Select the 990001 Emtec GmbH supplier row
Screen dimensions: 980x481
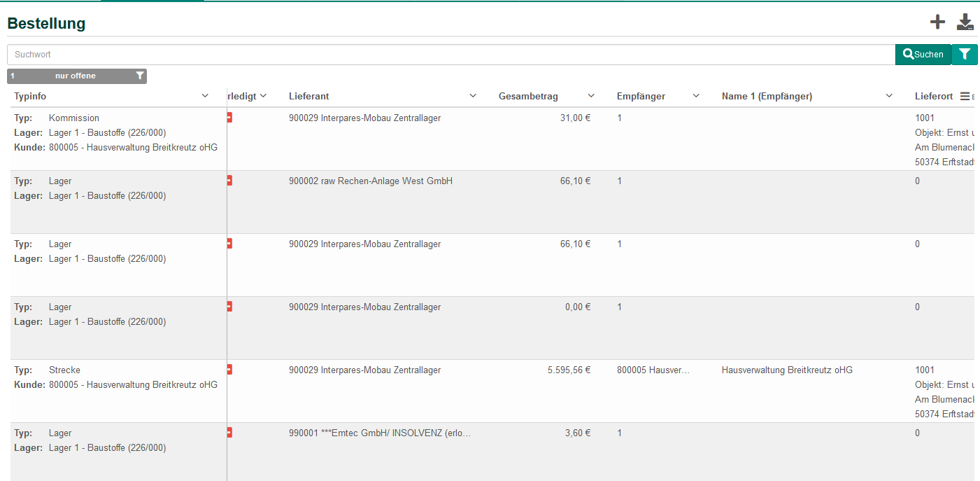pyautogui.click(x=379, y=433)
